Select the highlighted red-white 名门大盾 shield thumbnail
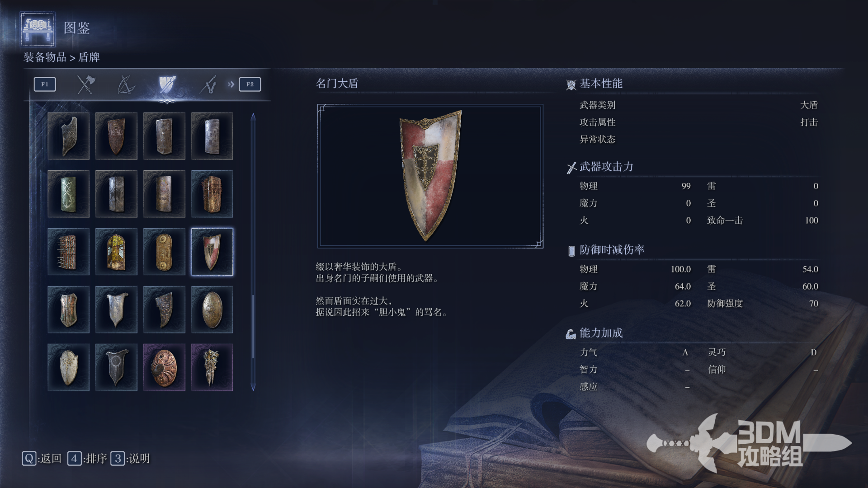The image size is (868, 488). 212,252
